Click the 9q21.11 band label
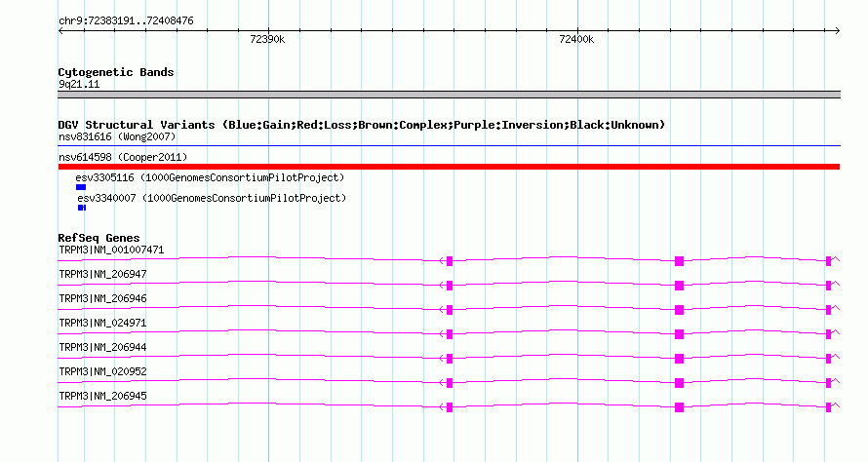This screenshot has height=462, width=868. 79,84
